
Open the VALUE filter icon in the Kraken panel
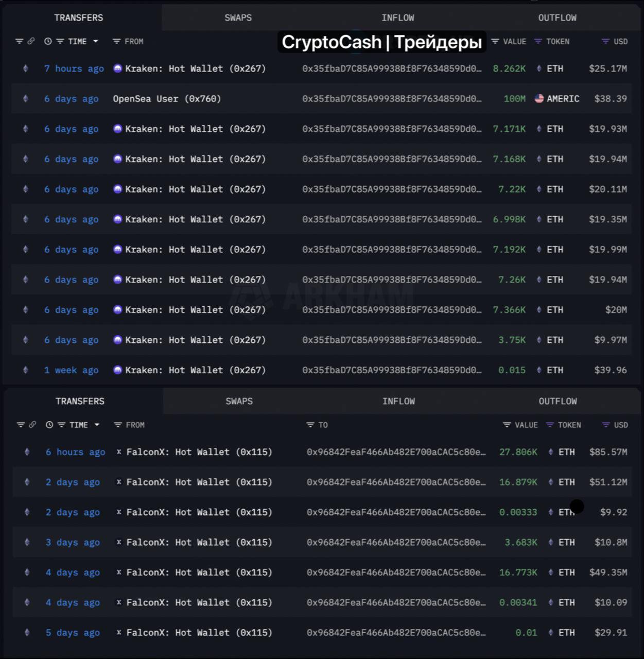pos(495,41)
